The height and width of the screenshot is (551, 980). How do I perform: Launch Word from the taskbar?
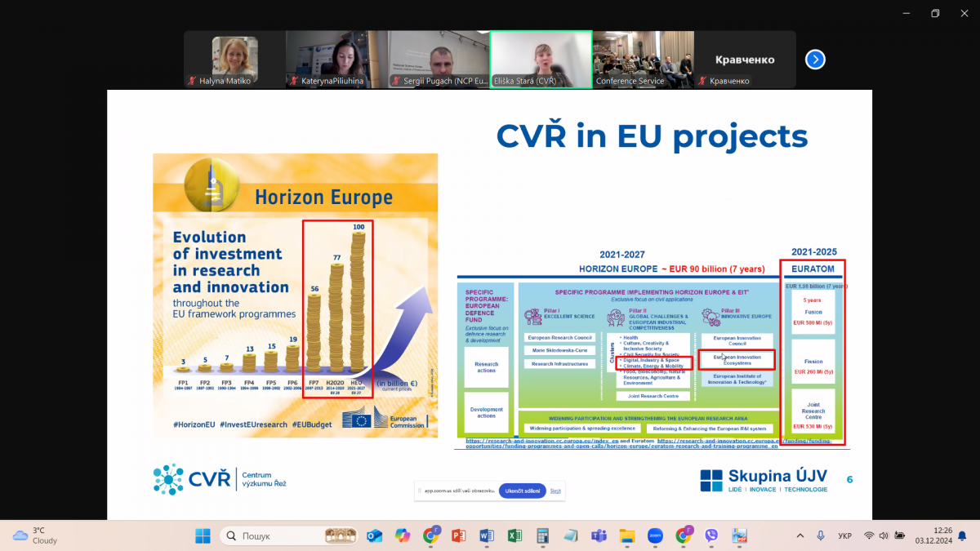(x=486, y=536)
